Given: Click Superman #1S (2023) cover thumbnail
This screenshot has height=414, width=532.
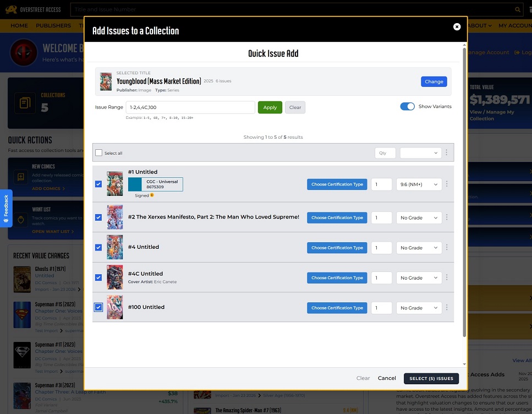Looking at the screenshot, I should click(22, 315).
